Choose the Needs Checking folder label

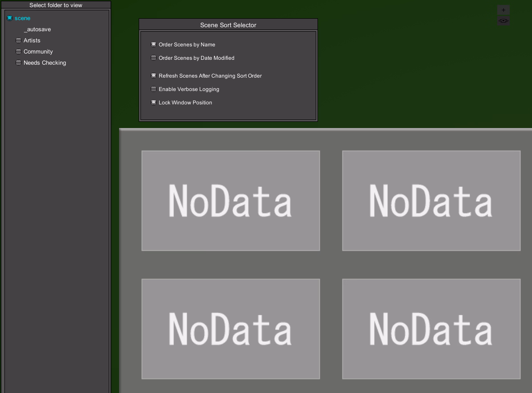pyautogui.click(x=45, y=63)
